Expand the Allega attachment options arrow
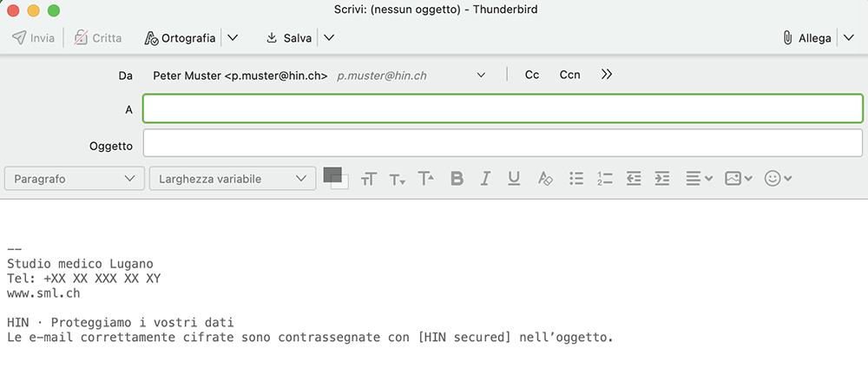868x388 pixels. (x=849, y=37)
